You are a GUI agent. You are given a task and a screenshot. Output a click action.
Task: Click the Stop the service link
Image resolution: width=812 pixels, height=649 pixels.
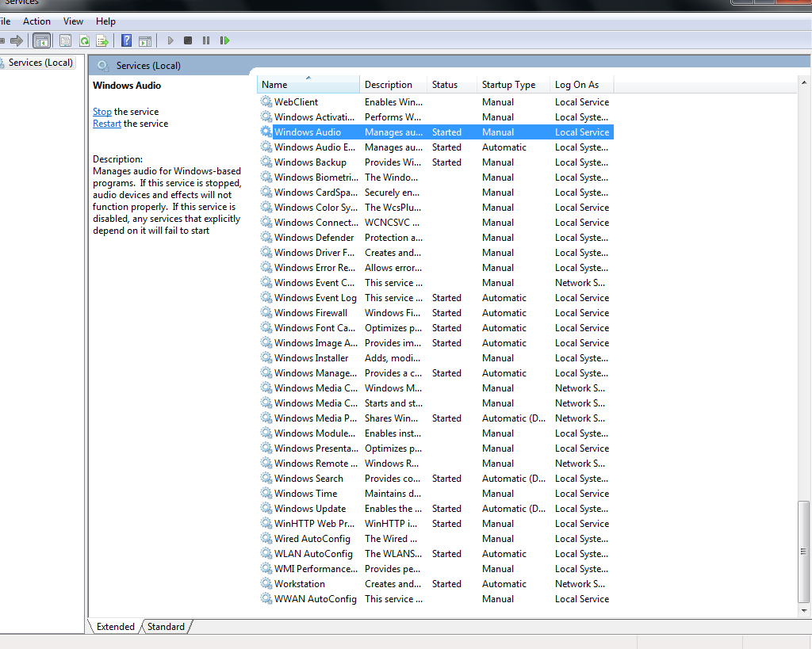point(102,111)
